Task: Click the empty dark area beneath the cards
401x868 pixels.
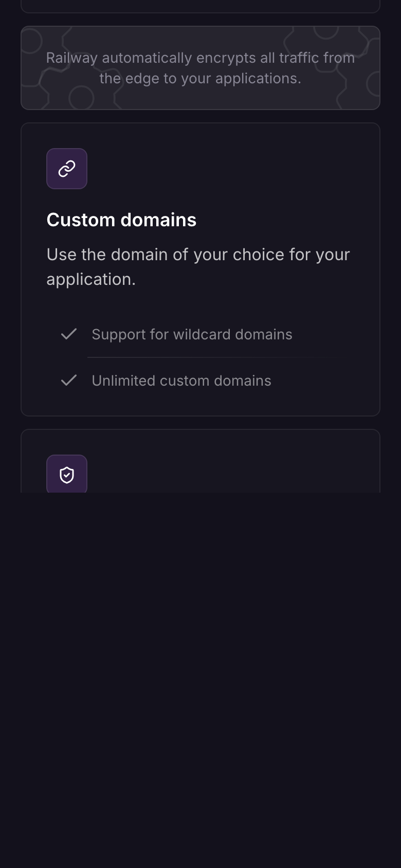Action: [200, 679]
